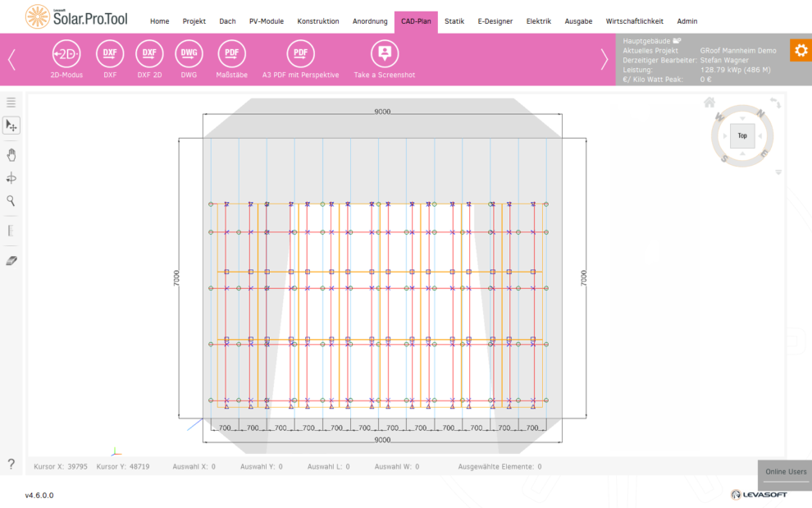Click the Online Users button
The image size is (812, 508).
coord(785,472)
